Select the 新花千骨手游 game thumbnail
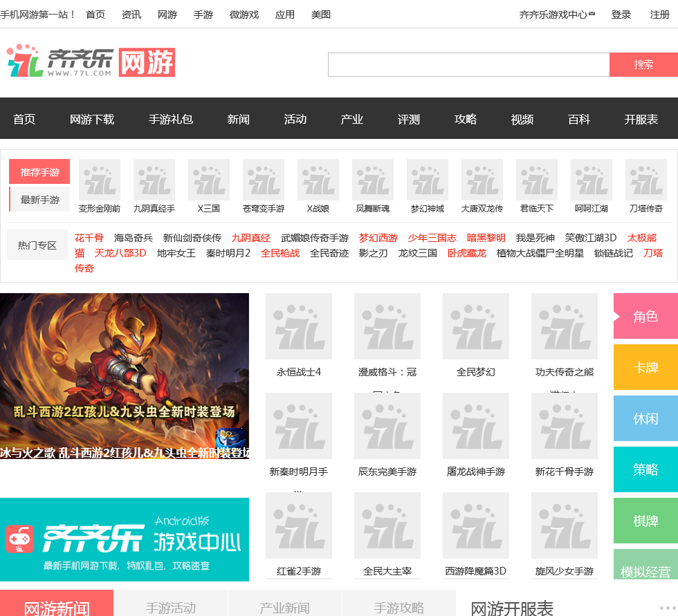Screen dimensions: 678x616 (x=565, y=425)
